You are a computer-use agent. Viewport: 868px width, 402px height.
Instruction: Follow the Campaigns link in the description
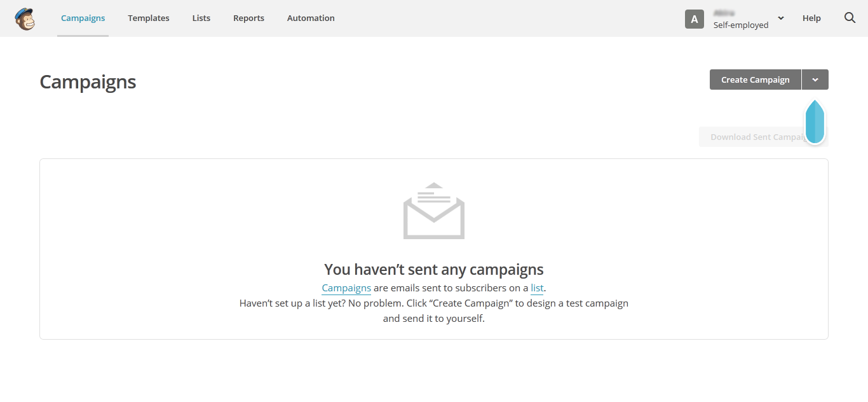(x=346, y=288)
